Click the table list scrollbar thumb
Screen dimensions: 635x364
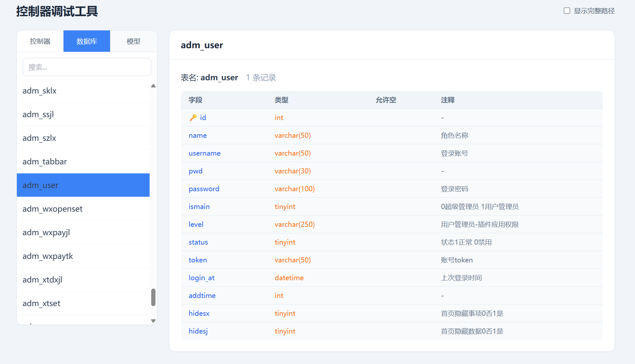tap(153, 297)
